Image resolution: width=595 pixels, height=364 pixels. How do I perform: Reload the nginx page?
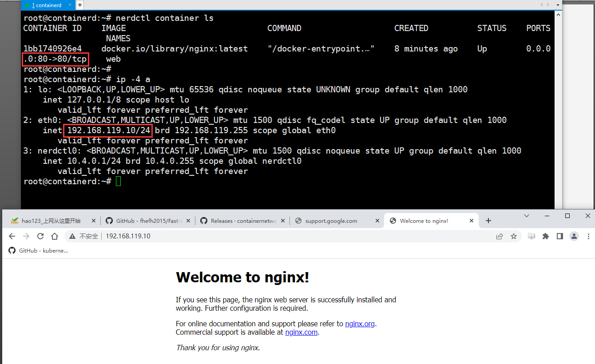[40, 236]
